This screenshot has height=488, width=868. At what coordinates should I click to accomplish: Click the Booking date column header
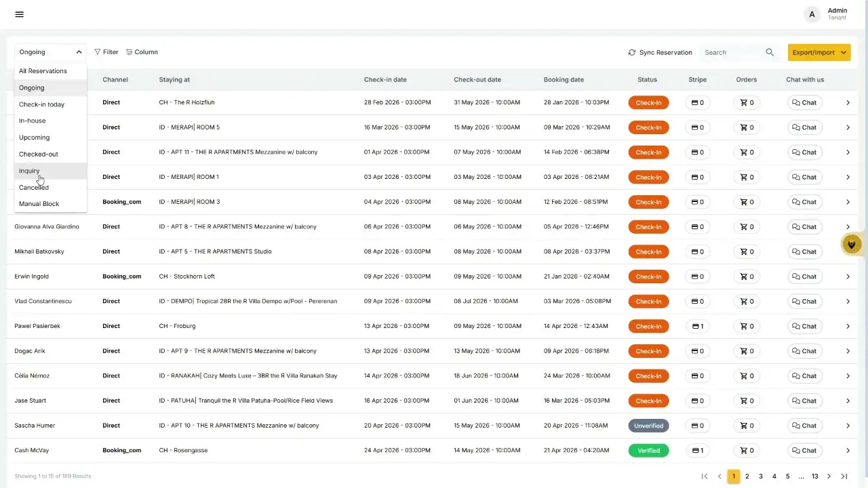(564, 80)
